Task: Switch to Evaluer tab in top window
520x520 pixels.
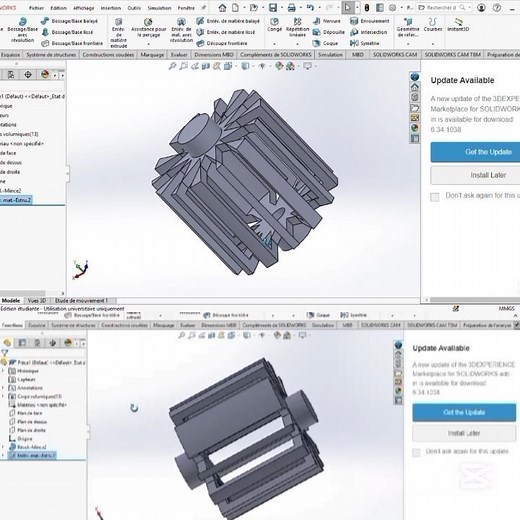Action: click(179, 55)
